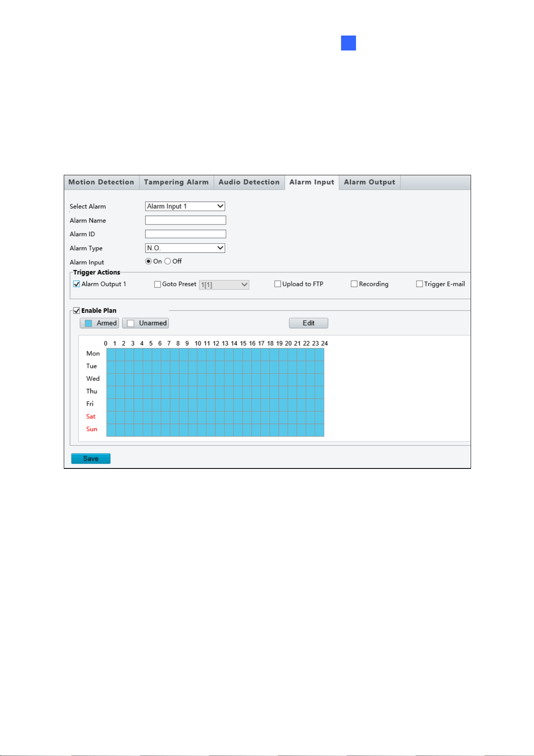Screen dimensions: 534x756
Task: Click the Save button
Action: (91, 458)
